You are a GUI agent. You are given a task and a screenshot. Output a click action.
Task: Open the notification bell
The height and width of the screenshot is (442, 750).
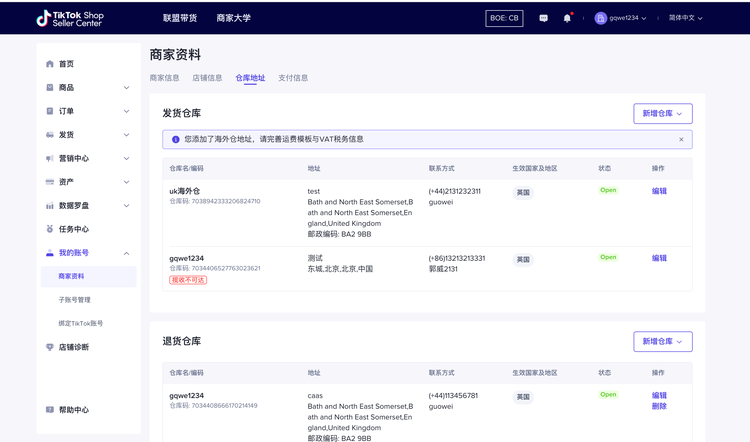(567, 18)
